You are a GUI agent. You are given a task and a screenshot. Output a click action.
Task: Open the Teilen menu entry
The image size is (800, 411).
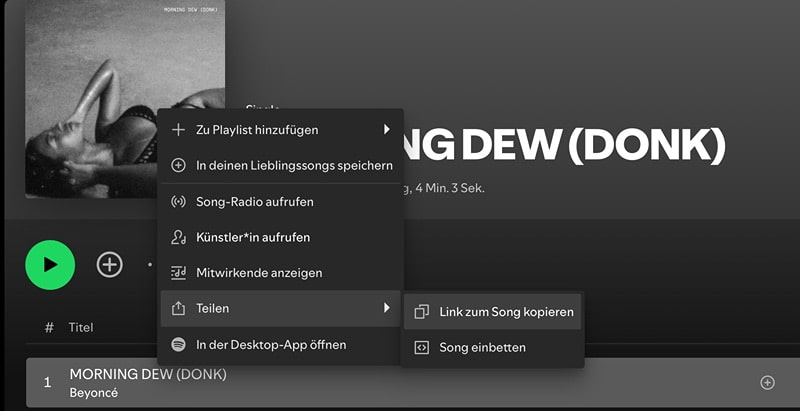click(x=281, y=309)
